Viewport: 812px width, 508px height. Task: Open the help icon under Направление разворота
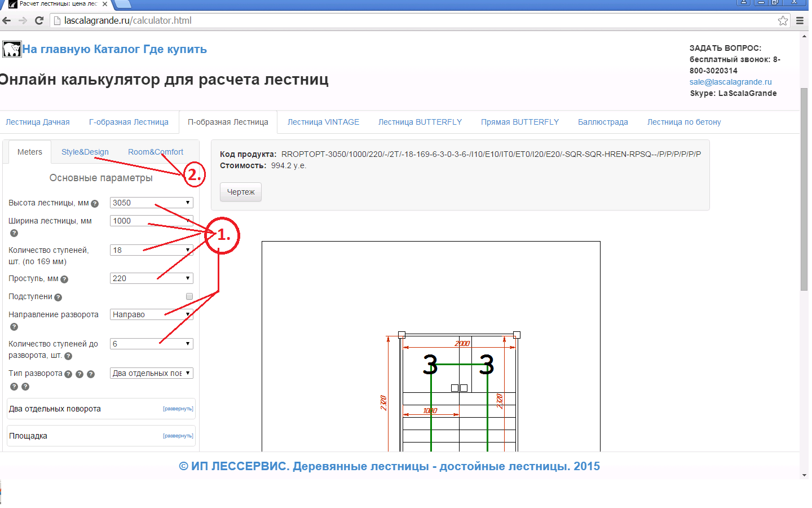[x=14, y=327]
